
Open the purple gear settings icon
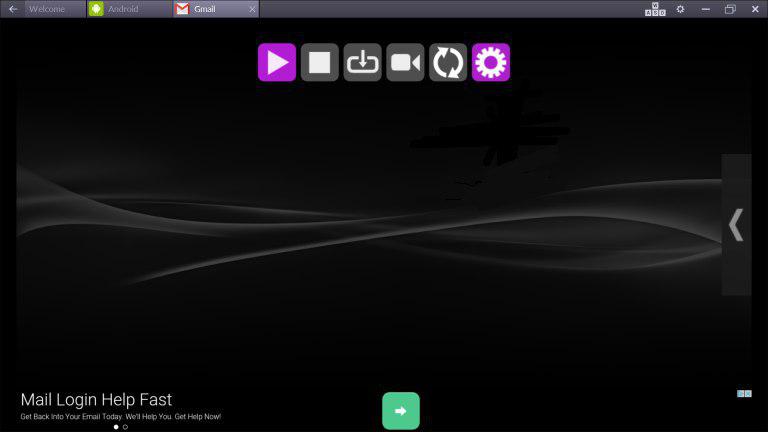tap(491, 63)
